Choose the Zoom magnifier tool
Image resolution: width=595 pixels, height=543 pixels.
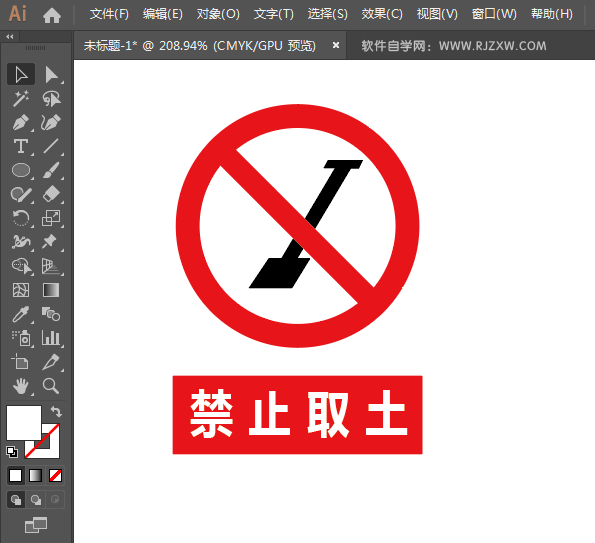[x=50, y=386]
